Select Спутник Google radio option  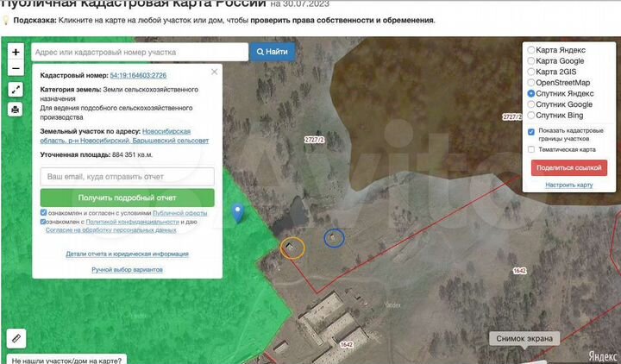pos(531,104)
